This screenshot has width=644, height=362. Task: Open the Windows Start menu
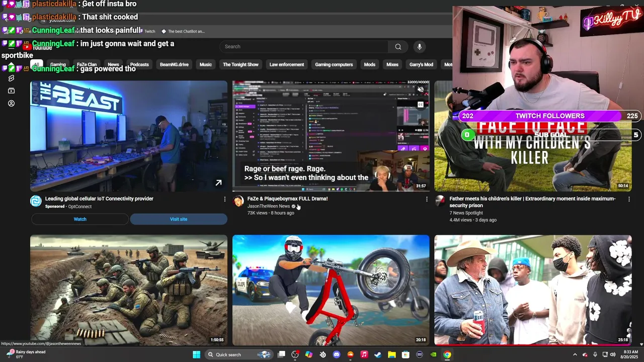click(x=196, y=354)
